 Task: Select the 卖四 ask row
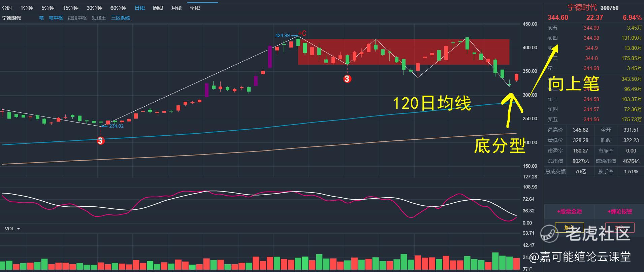click(594, 38)
